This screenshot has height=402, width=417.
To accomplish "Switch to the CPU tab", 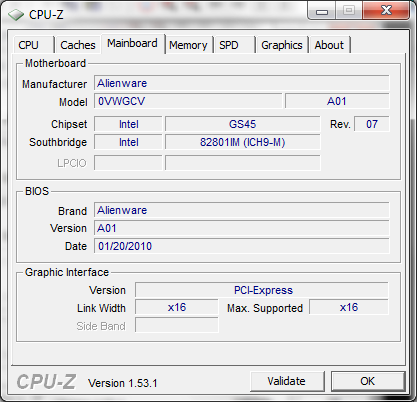I will [34, 45].
